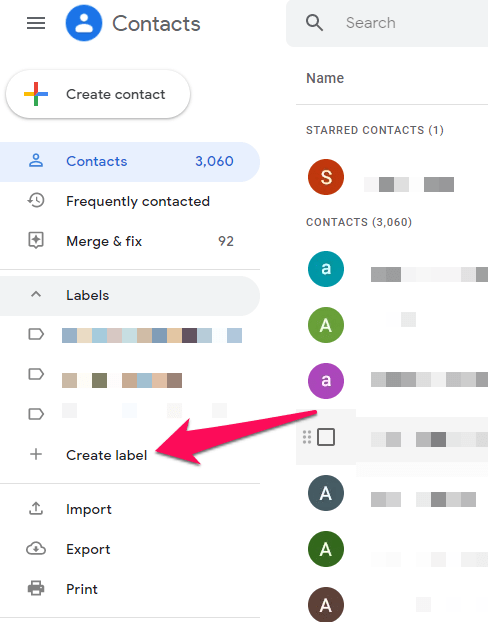Click the Frequently contacted history icon
The height and width of the screenshot is (622, 488).
pyautogui.click(x=36, y=201)
